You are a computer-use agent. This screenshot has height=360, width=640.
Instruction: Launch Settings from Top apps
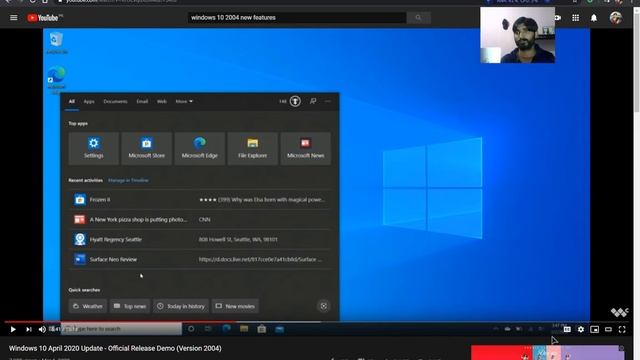(93, 149)
